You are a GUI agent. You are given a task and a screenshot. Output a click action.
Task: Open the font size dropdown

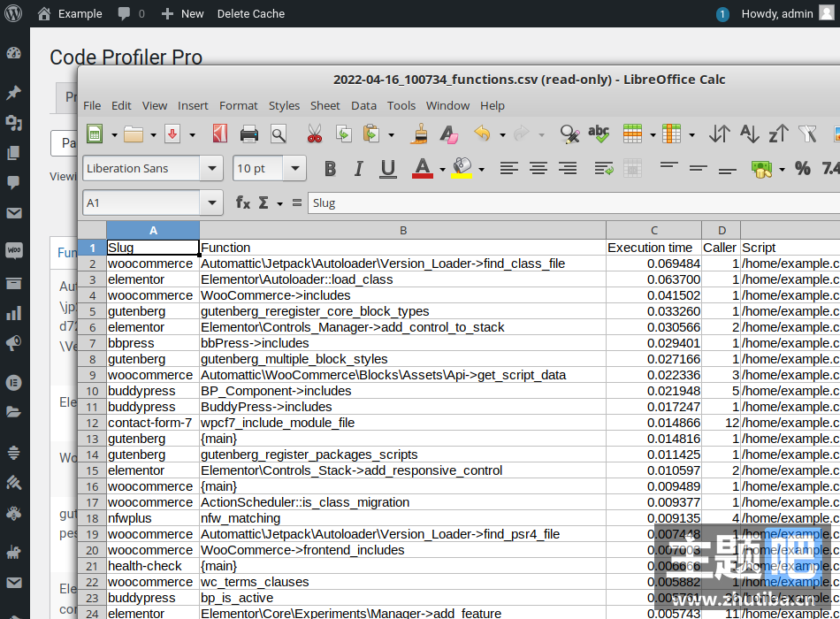pyautogui.click(x=294, y=168)
